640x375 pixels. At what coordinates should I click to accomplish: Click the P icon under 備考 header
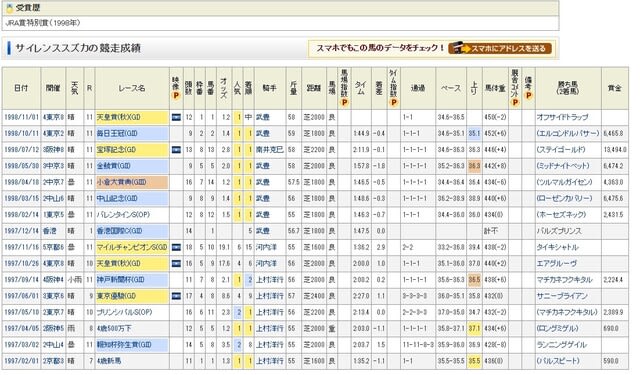[528, 96]
